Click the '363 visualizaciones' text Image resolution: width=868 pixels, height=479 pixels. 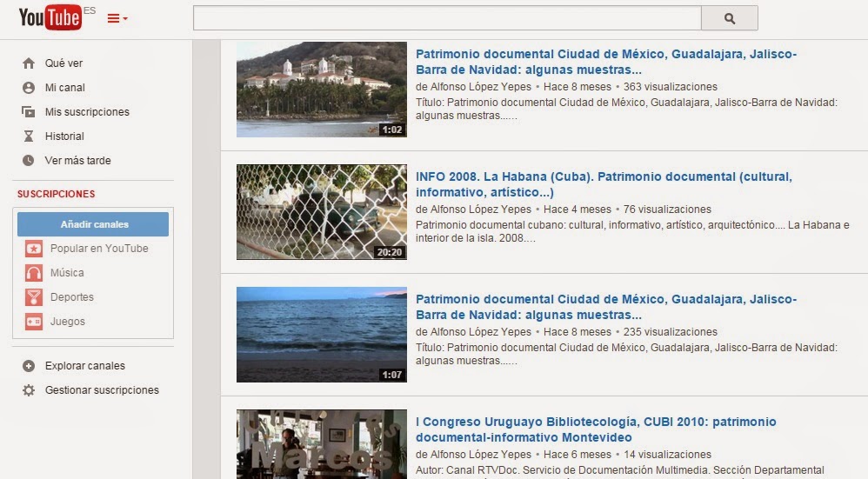pos(671,87)
